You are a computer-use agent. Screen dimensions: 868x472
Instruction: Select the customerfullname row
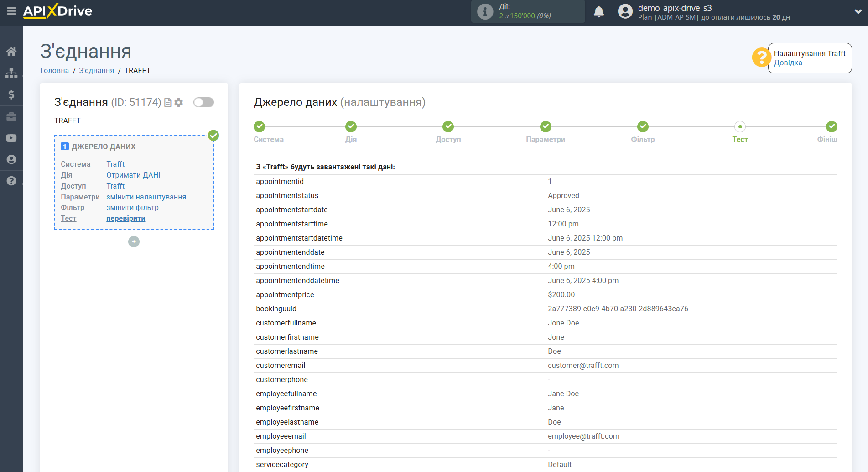(546, 323)
